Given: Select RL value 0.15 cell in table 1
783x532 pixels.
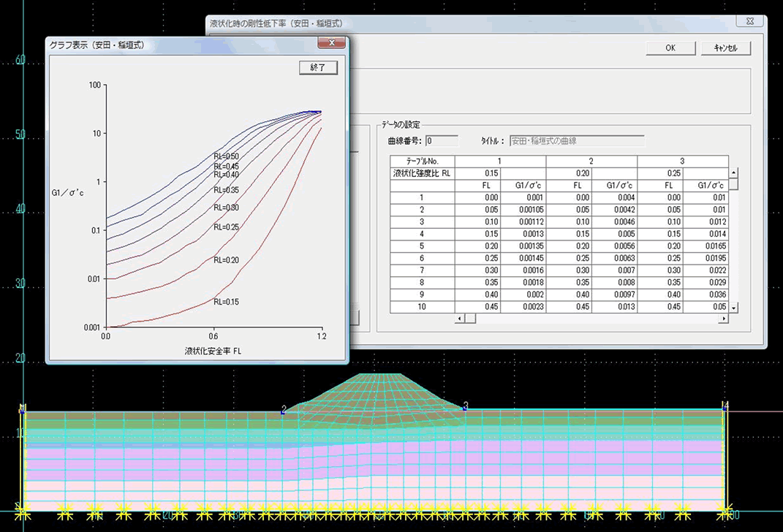Looking at the screenshot, I should [x=477, y=174].
